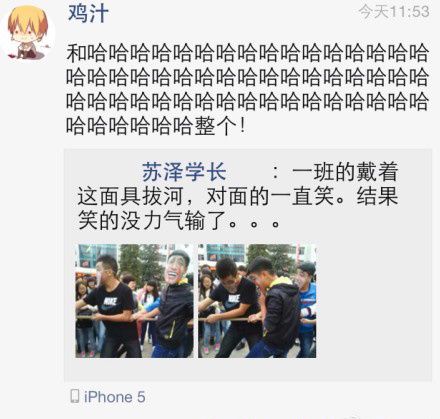Open the cartoon avatar of 鸡汁
Image resolution: width=440 pixels, height=419 pixels.
click(28, 33)
